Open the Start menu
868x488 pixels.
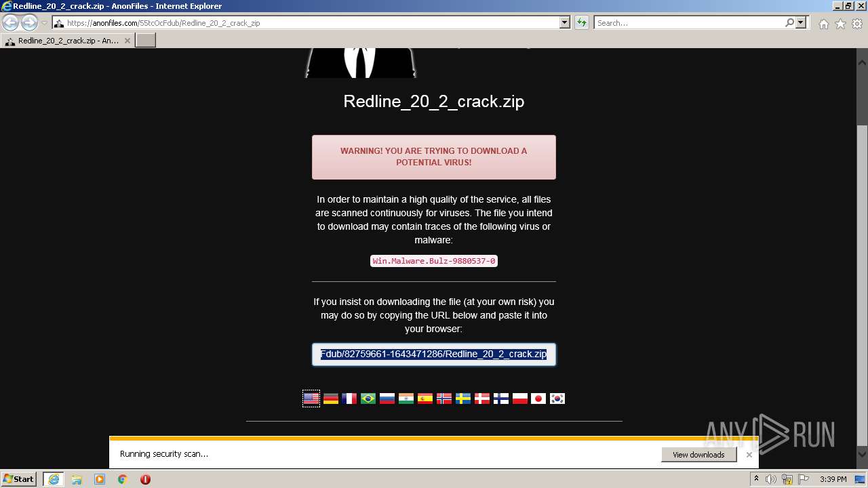(19, 479)
